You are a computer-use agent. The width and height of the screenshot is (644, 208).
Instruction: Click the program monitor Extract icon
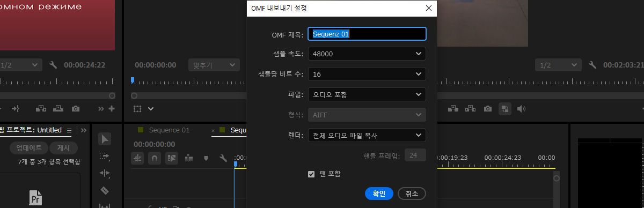coord(471,108)
